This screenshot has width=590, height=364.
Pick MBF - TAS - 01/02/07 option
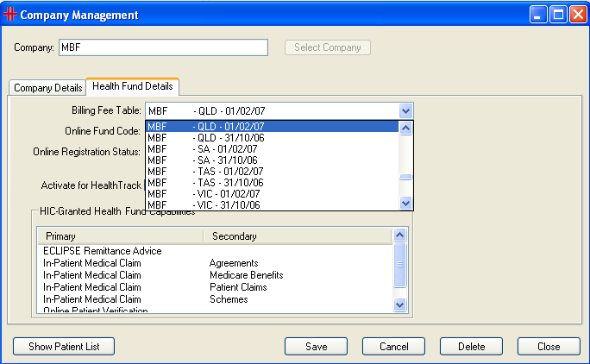(272, 172)
